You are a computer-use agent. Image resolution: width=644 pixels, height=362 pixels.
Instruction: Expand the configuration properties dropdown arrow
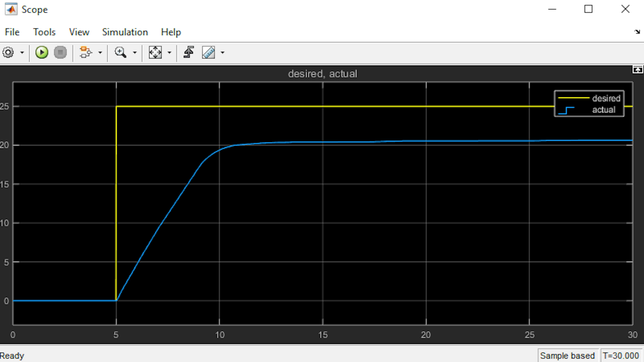pyautogui.click(x=22, y=53)
